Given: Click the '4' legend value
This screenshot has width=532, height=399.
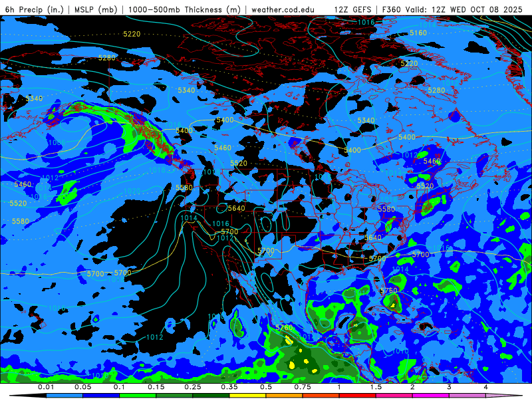Looking at the screenshot, I should click(x=486, y=387).
